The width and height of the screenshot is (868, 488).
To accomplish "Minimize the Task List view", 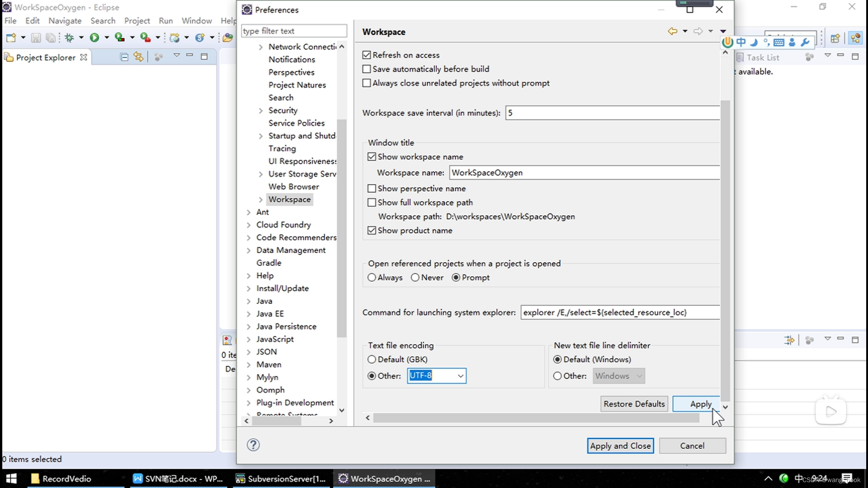I will click(840, 55).
